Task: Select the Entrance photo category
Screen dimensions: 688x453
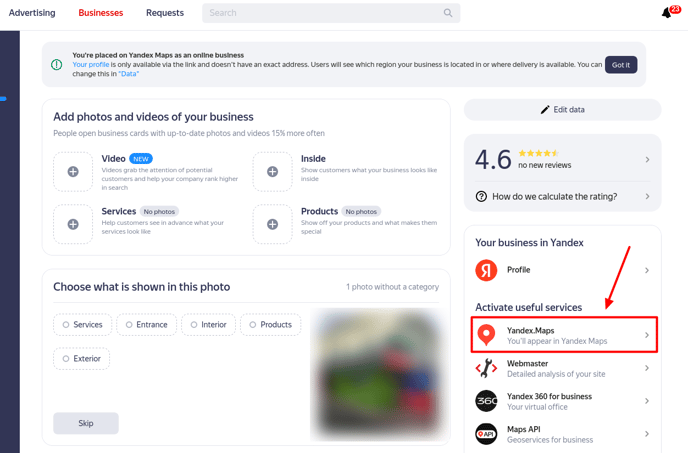Action: [x=147, y=325]
